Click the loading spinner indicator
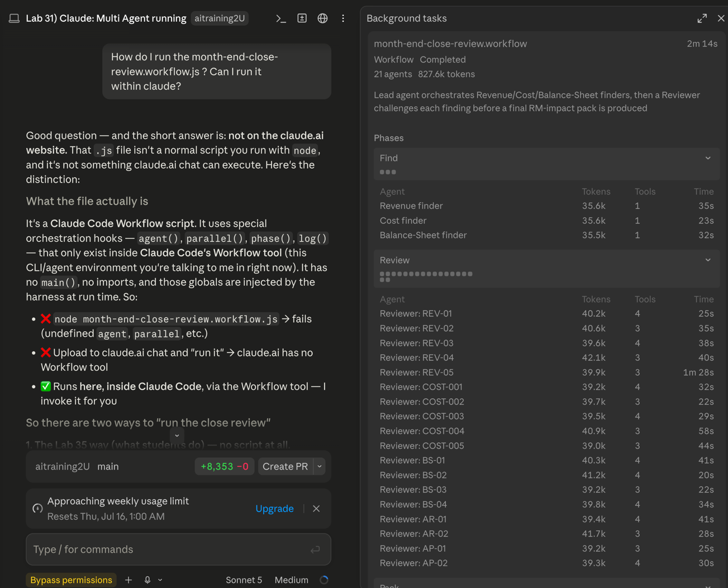This screenshot has height=588, width=728. click(x=324, y=580)
